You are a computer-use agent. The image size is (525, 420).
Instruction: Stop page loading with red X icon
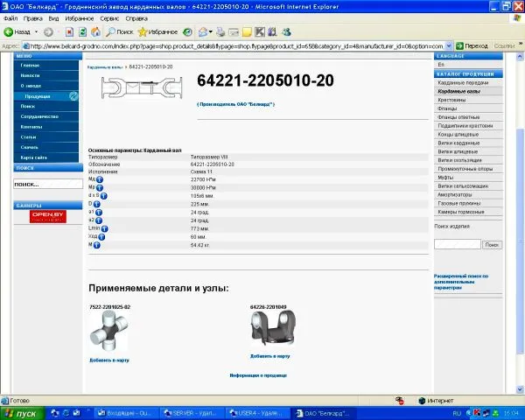pos(69,32)
